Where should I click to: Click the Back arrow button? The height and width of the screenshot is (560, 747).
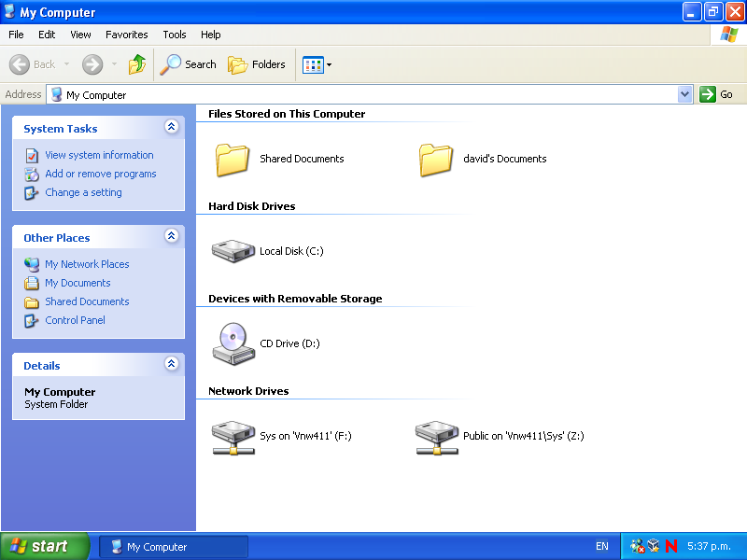point(33,64)
